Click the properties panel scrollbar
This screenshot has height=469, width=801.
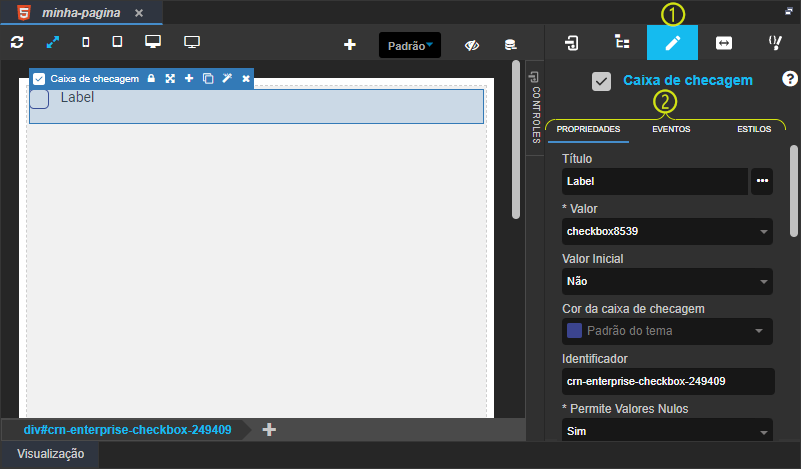point(794,191)
